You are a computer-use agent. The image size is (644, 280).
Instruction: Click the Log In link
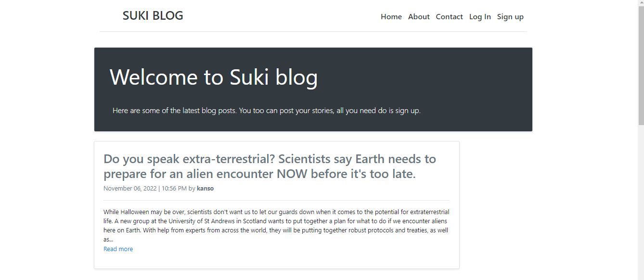480,17
